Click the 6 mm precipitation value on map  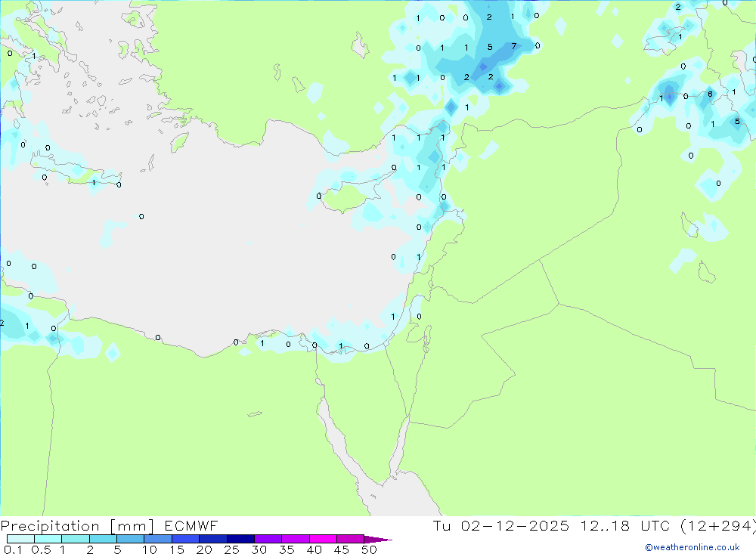tap(710, 94)
